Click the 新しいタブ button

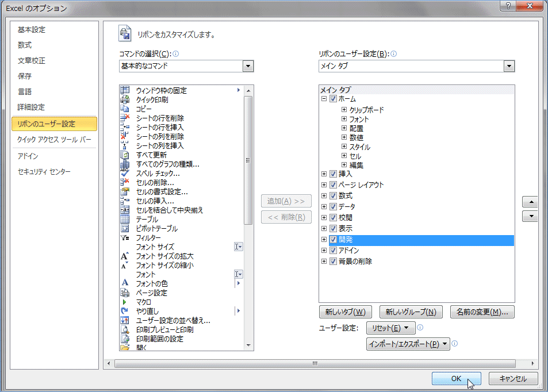[345, 312]
